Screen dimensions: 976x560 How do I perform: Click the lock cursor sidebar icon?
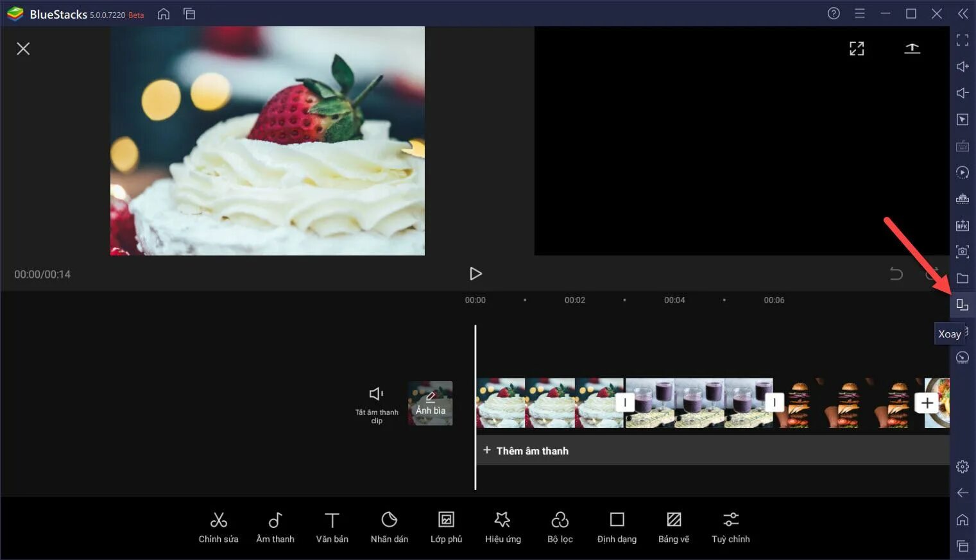pyautogui.click(x=963, y=119)
